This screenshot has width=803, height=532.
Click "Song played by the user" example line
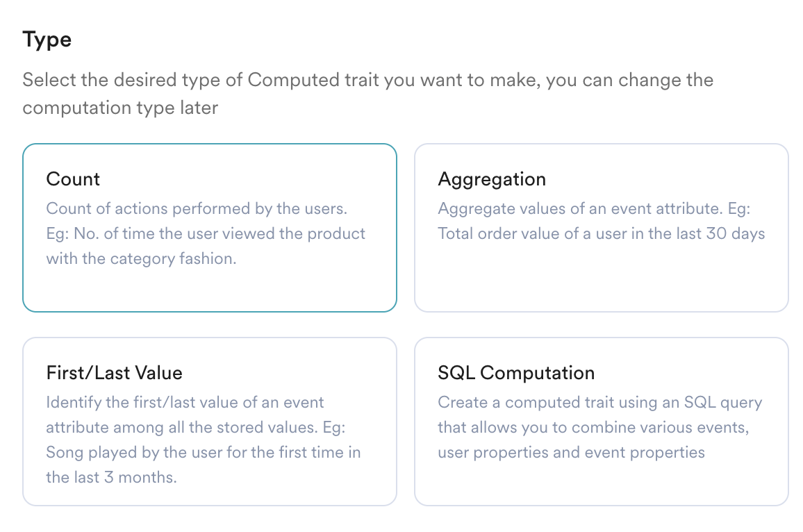click(204, 452)
